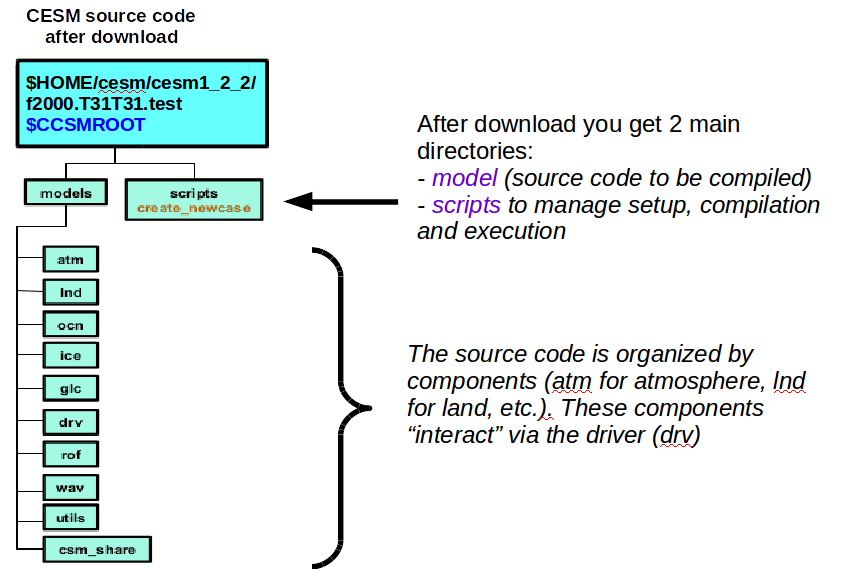Click the scripts box title
The image size is (849, 569).
(194, 192)
